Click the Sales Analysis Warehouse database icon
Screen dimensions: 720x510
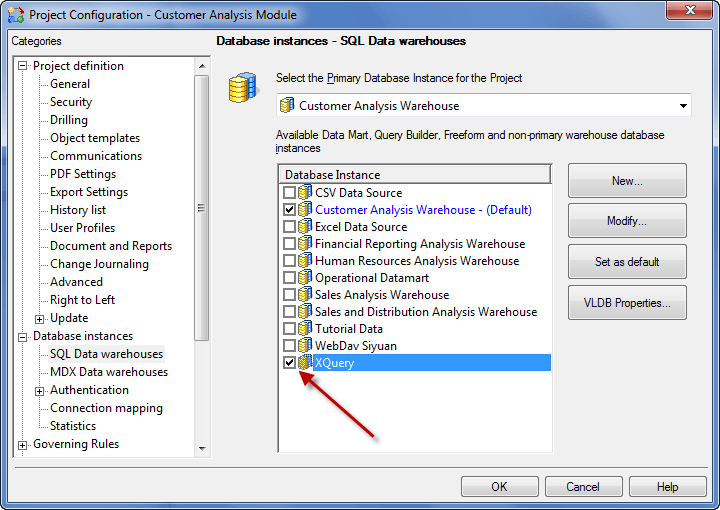305,295
